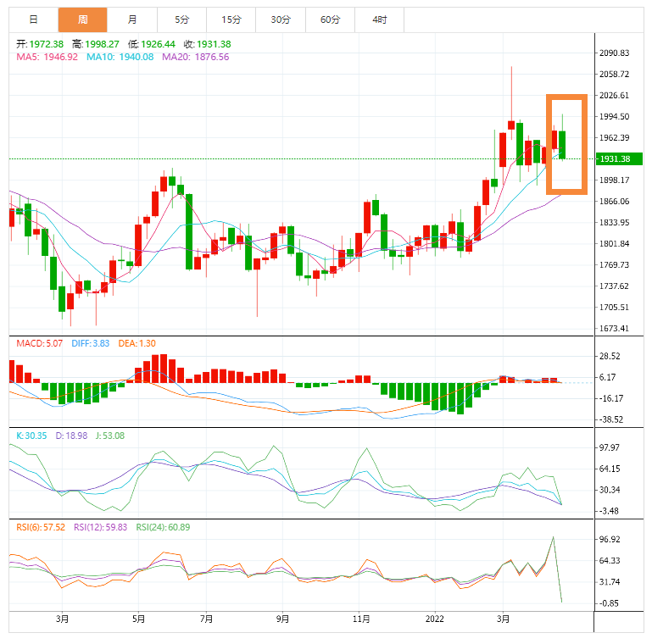Click the green 1931.38 current price tag
The image size is (652, 644).
619,158
